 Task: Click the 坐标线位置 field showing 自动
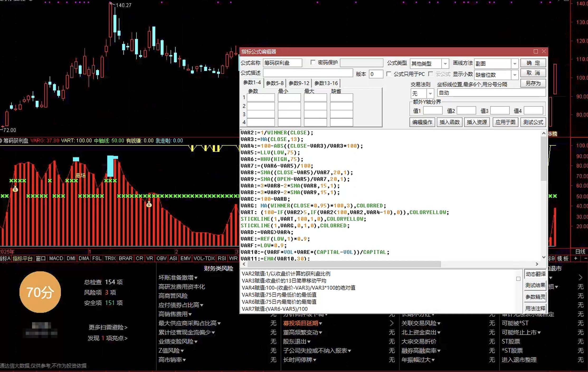491,93
